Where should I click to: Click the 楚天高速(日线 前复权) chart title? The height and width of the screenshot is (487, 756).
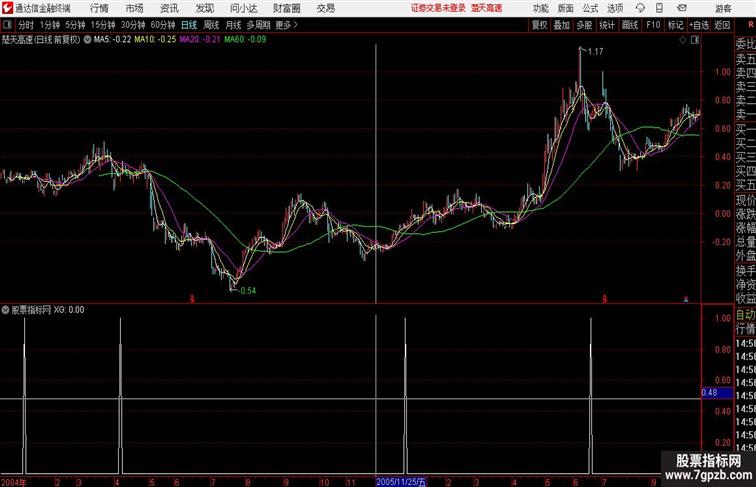click(x=41, y=40)
